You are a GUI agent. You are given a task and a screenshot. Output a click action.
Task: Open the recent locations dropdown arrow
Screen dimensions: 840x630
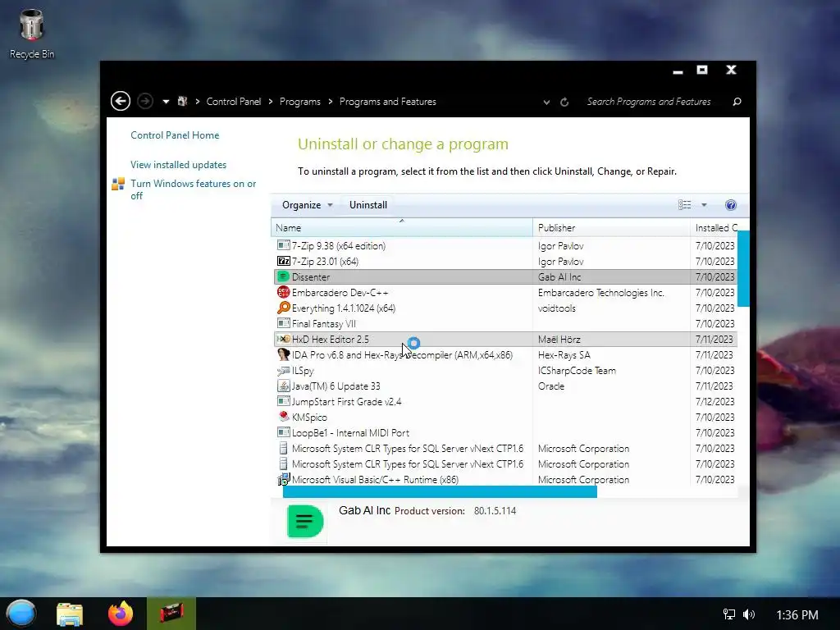[x=166, y=101]
